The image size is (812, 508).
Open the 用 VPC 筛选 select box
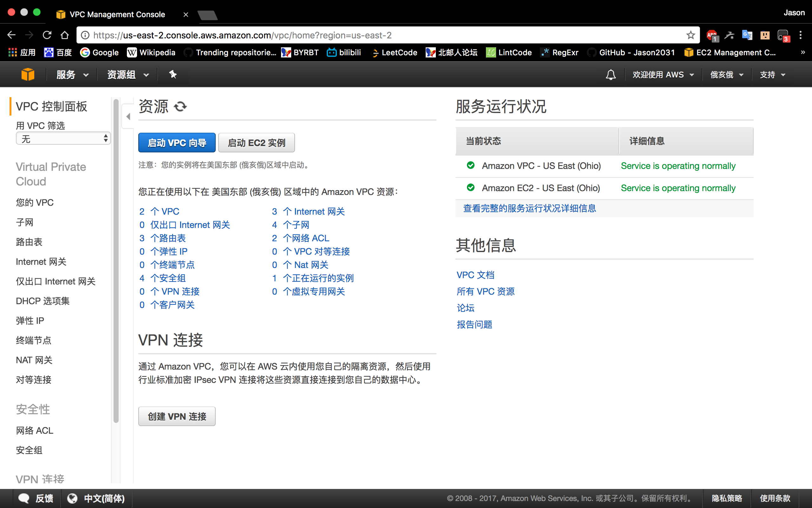(x=63, y=138)
